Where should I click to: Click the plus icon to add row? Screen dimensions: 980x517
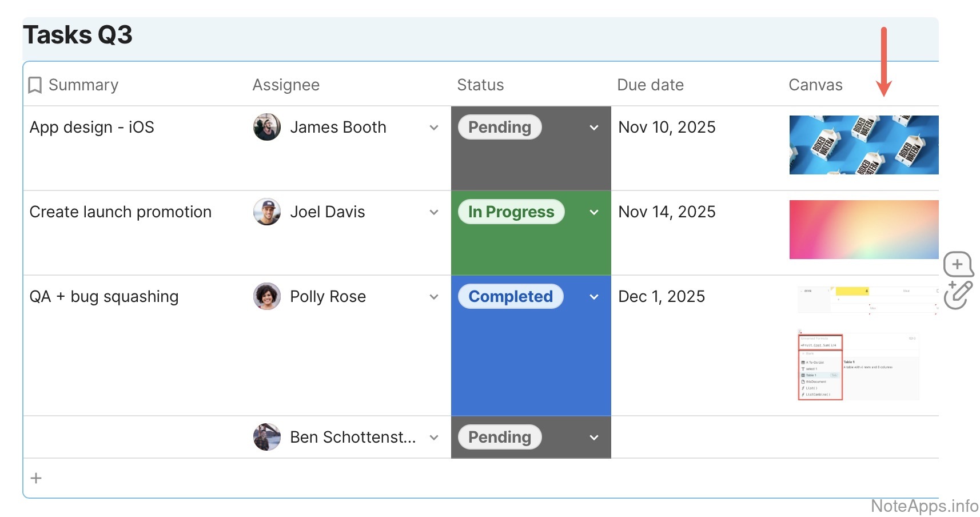coord(36,478)
